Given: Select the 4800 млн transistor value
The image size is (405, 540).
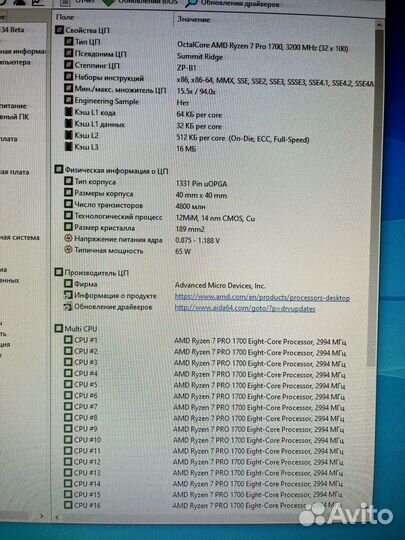Looking at the screenshot, I should pyautogui.click(x=190, y=207).
